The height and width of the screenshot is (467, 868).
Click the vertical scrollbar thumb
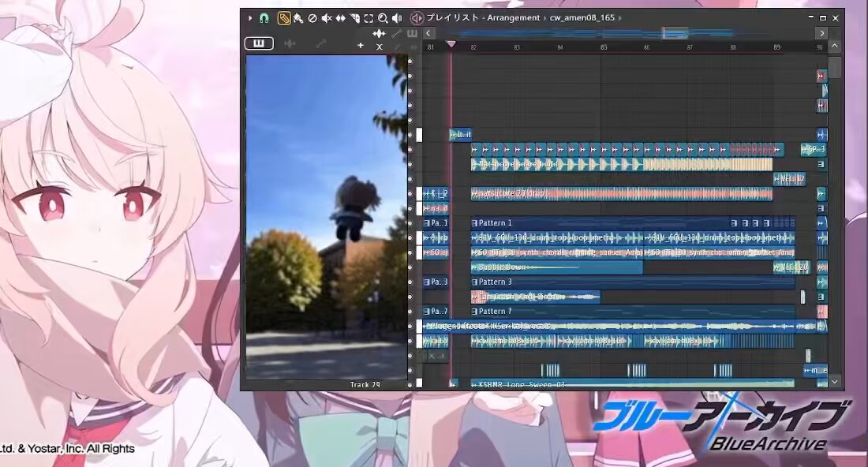pyautogui.click(x=835, y=67)
